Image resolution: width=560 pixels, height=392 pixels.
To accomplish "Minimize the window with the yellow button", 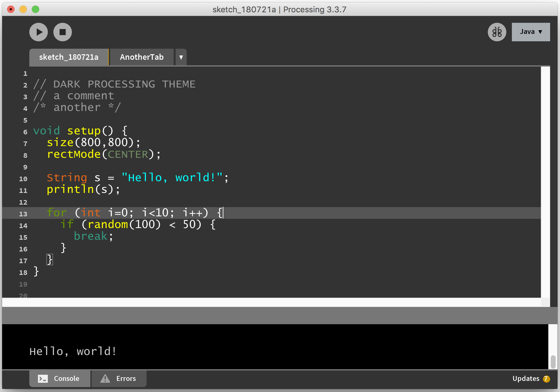I will tap(23, 9).
